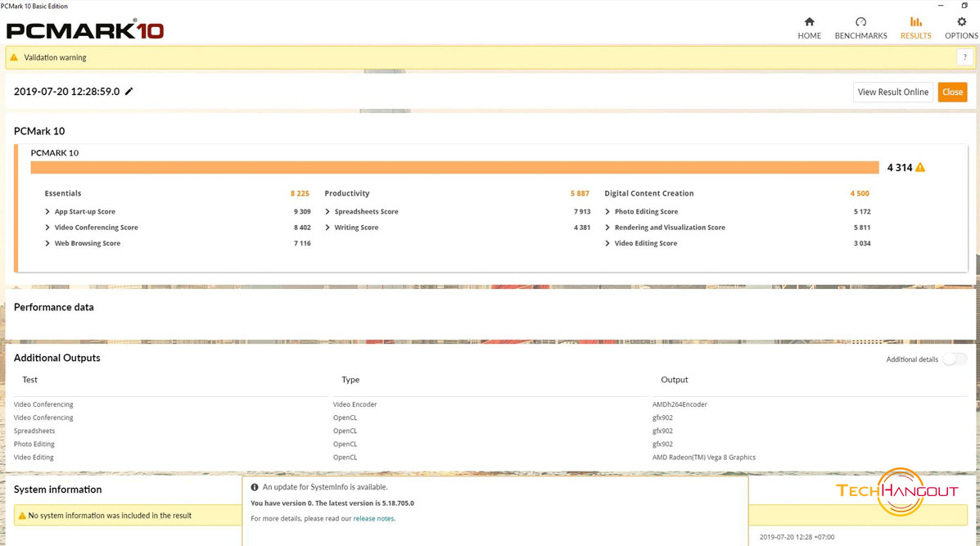Click the Additional Outputs heading
The image size is (980, 546).
click(56, 358)
